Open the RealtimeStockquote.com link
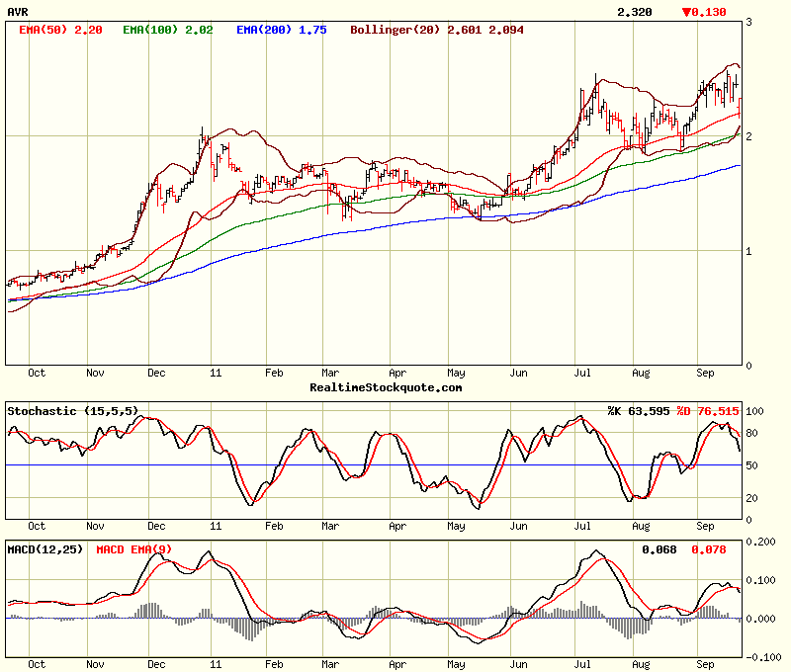Image resolution: width=791 pixels, height=672 pixels. coord(386,387)
